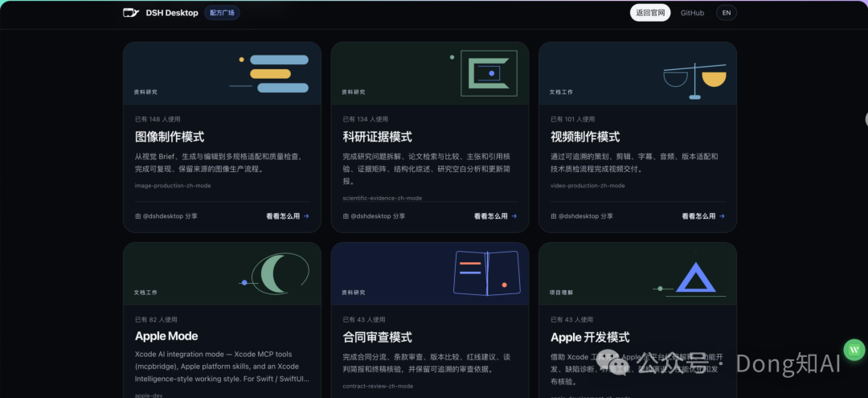Open the 配方广场 badge in header
868x398 pixels.
tap(222, 13)
